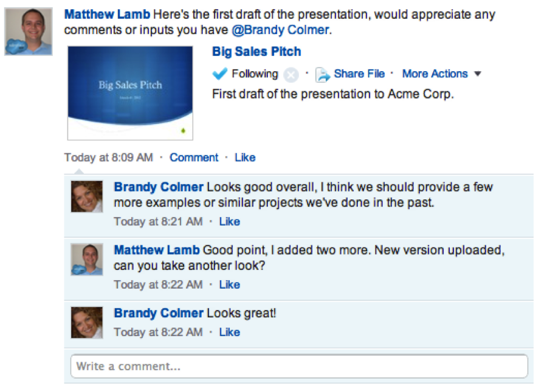Click the Share File text link
The image size is (547, 392).
pyautogui.click(x=359, y=74)
